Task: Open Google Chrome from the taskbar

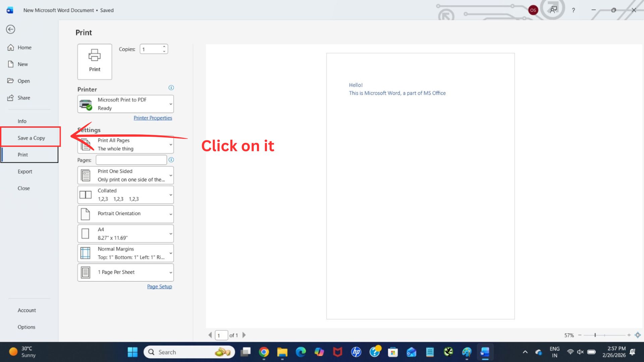Action: coord(264,352)
